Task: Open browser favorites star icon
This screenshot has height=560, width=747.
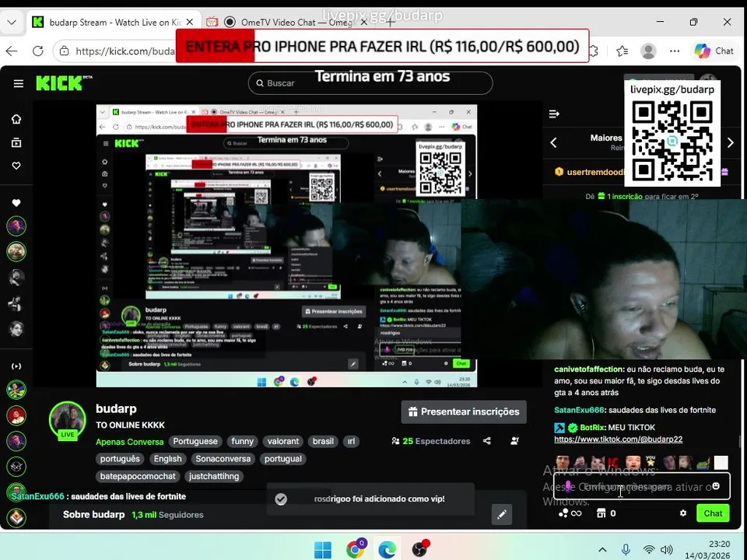Action: point(622,51)
